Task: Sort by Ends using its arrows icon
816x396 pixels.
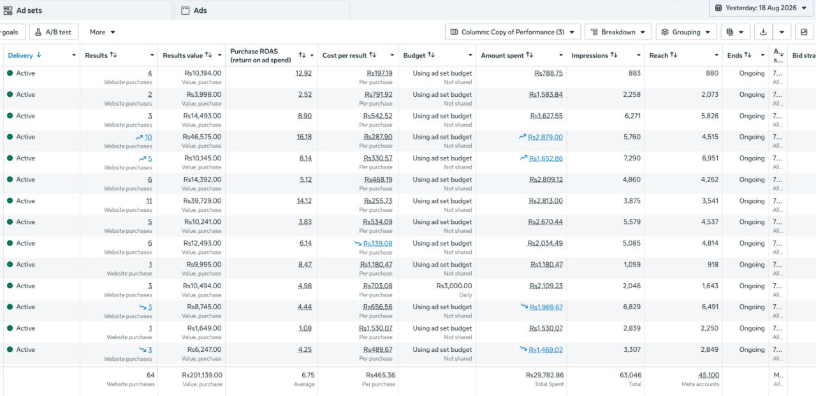Action: pyautogui.click(x=748, y=55)
